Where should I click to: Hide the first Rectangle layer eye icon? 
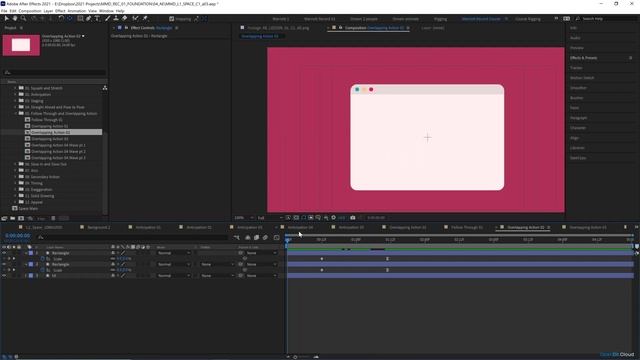[4, 253]
